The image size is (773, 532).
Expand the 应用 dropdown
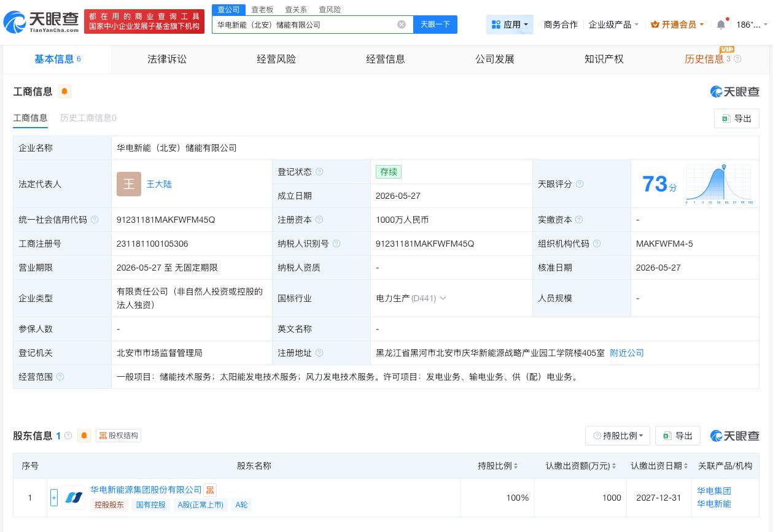pos(510,25)
